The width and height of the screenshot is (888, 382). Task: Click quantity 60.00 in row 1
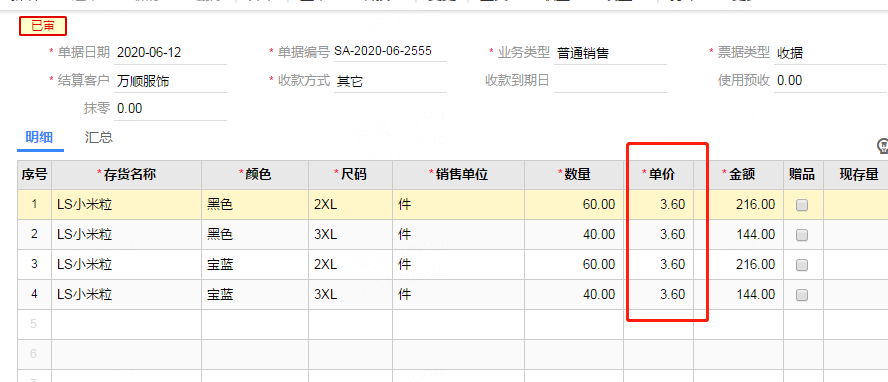click(x=574, y=205)
